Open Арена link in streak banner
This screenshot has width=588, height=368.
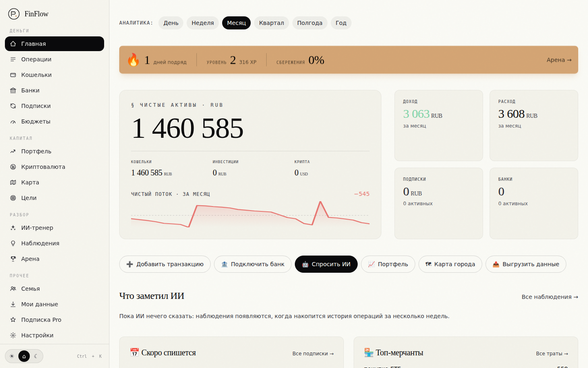point(559,60)
